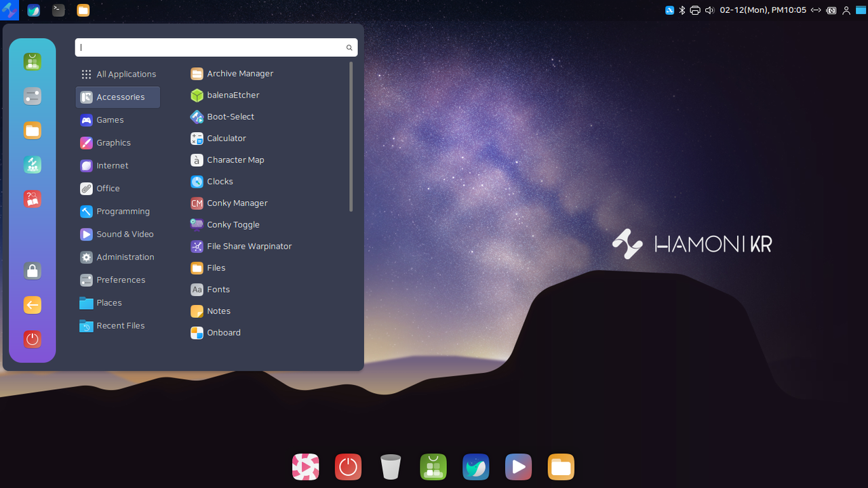Open the Trash from the dock

[x=391, y=467]
